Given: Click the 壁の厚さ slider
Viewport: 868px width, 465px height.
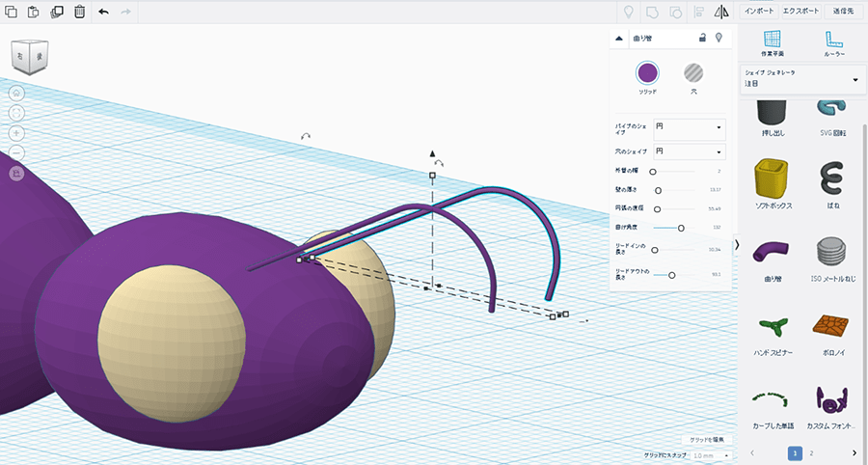Looking at the screenshot, I should coord(674,190).
